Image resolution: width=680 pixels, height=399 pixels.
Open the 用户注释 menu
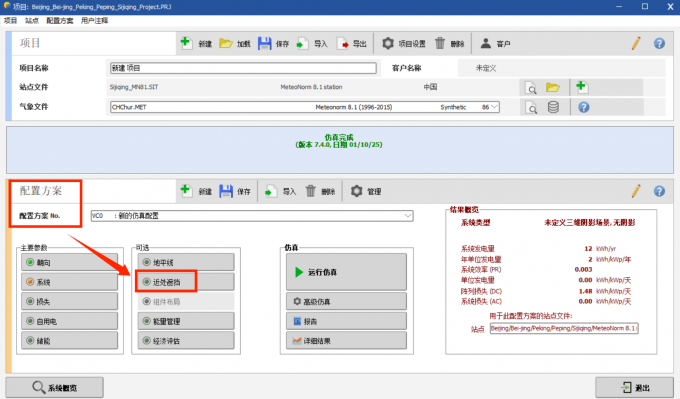95,20
